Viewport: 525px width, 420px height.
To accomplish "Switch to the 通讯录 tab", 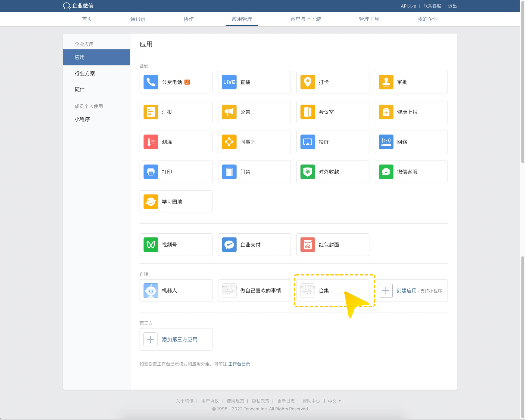I will point(138,19).
